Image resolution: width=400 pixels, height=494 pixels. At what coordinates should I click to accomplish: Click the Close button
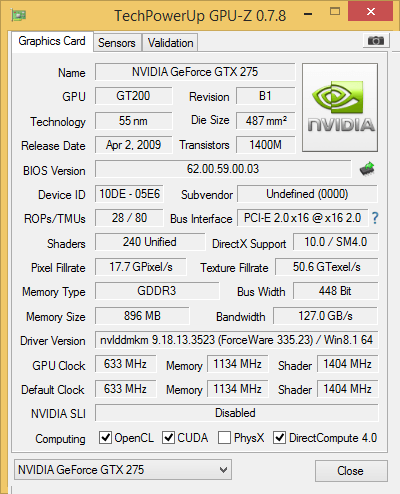tap(351, 471)
